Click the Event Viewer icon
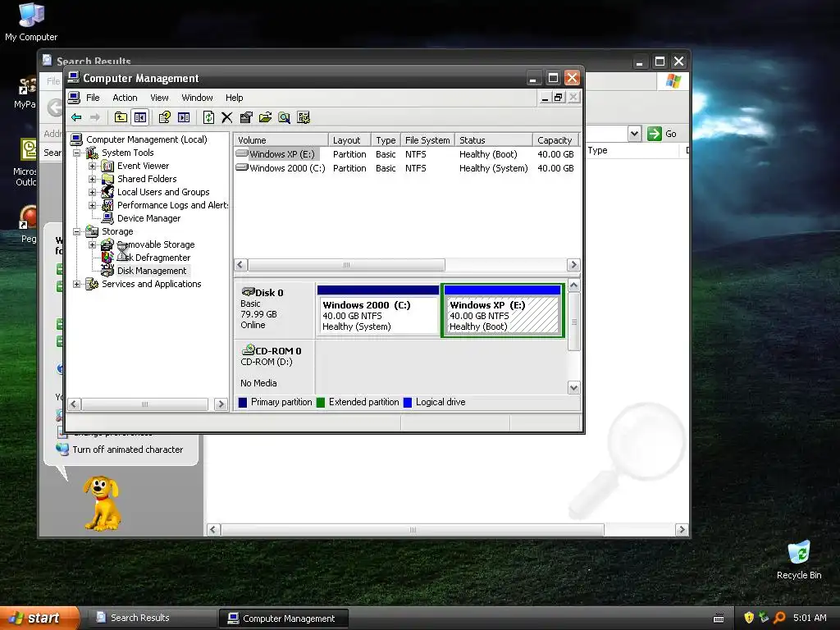The width and height of the screenshot is (840, 630). pos(107,166)
